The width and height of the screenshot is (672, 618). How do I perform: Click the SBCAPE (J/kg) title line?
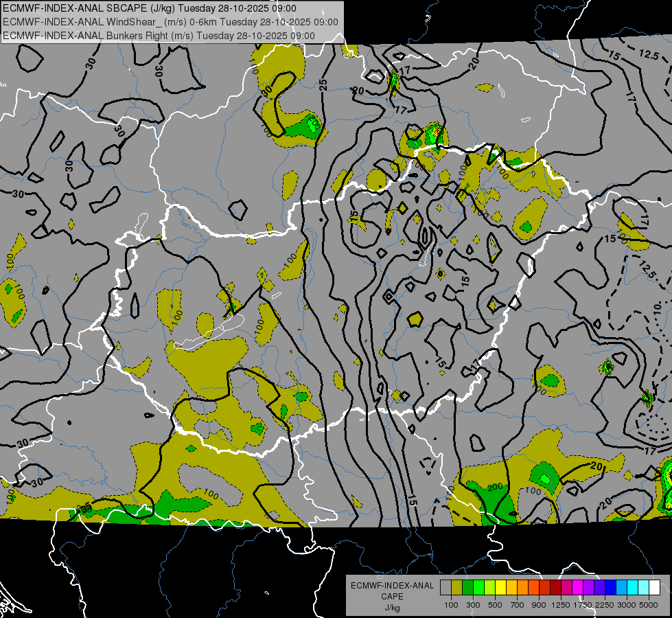pos(149,8)
